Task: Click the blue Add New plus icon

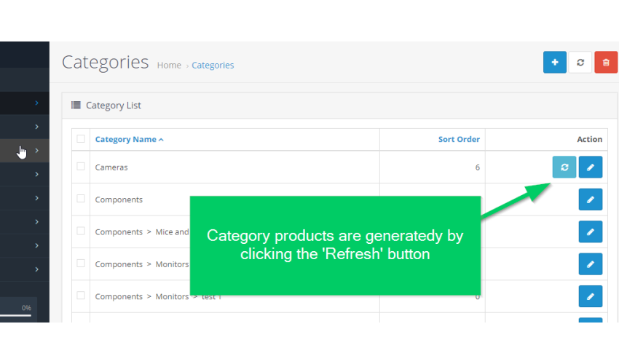Action: (x=555, y=63)
